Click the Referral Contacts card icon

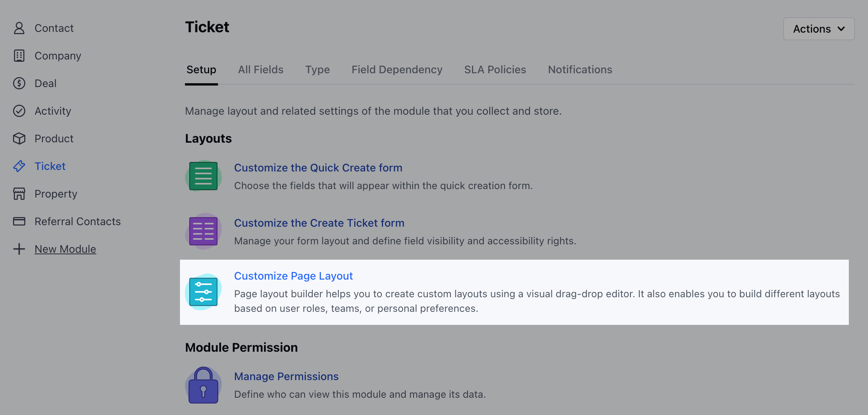(19, 221)
